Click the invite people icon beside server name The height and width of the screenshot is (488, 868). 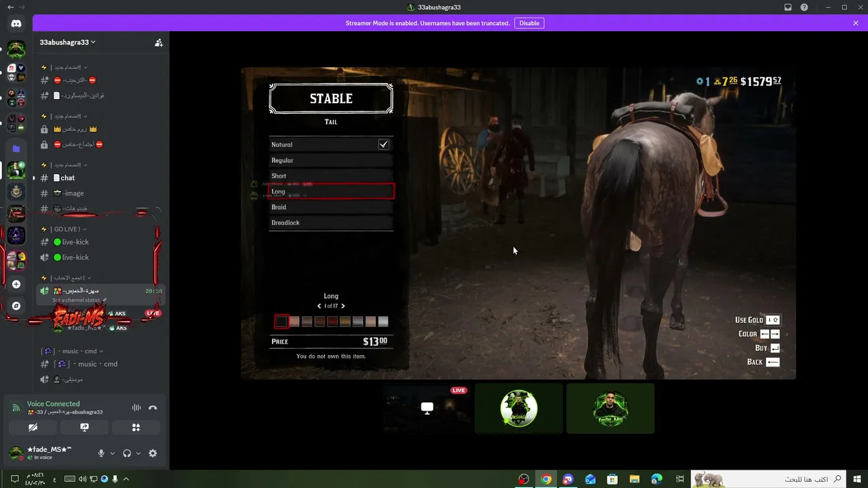[x=159, y=42]
